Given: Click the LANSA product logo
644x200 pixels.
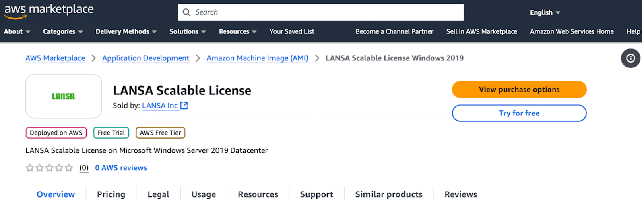Looking at the screenshot, I should 64,96.
